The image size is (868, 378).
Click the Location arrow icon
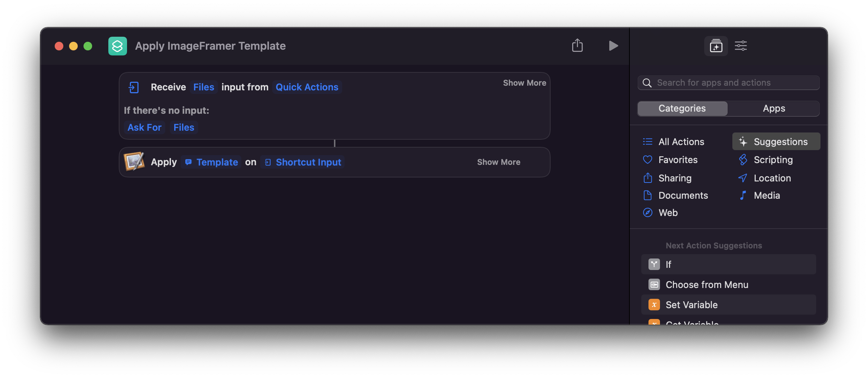[x=743, y=178]
